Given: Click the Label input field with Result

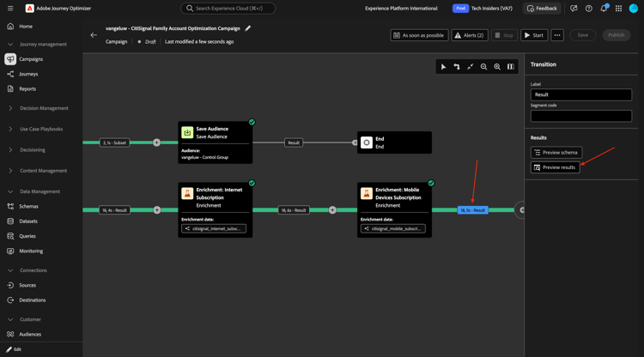Looking at the screenshot, I should pyautogui.click(x=580, y=94).
